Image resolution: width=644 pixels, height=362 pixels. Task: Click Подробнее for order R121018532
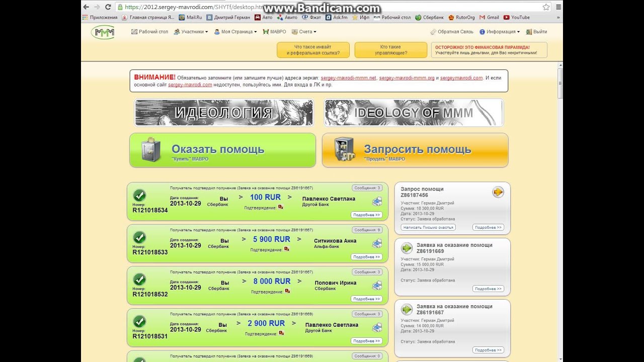366,299
